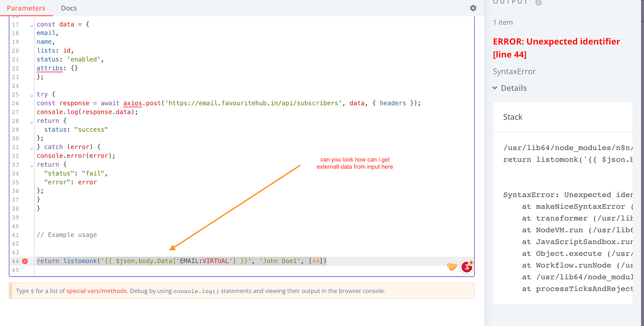
Task: Collapse the data object block at line 17
Action: point(31,24)
